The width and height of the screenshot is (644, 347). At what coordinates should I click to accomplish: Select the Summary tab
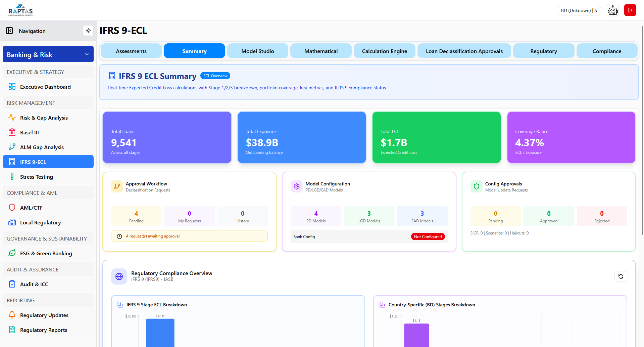[x=194, y=51]
